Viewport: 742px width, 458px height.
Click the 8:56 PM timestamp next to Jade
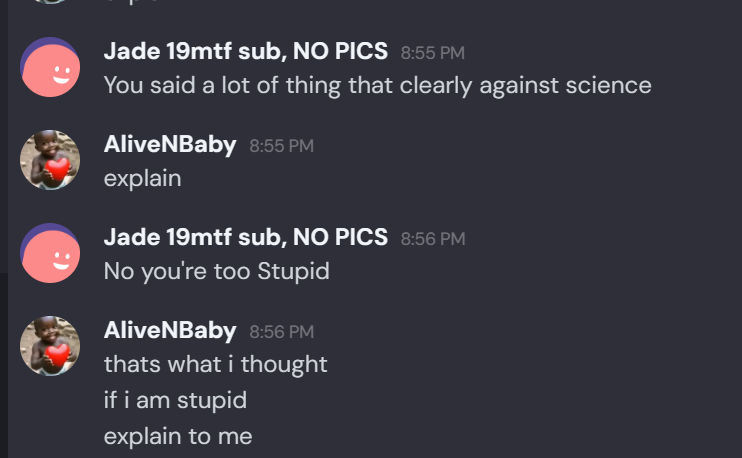pyautogui.click(x=432, y=239)
